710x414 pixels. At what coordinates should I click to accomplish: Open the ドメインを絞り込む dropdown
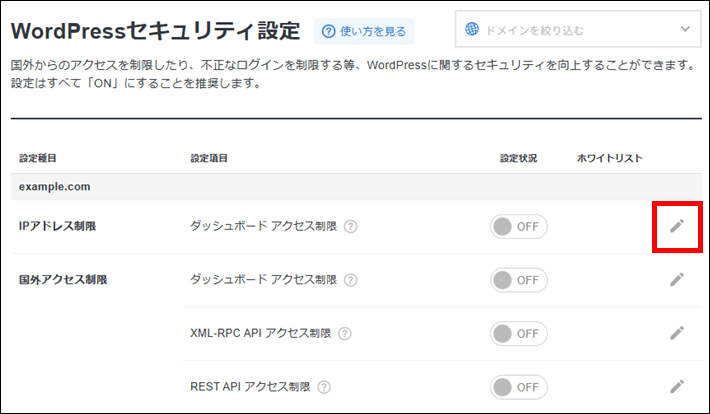[578, 29]
